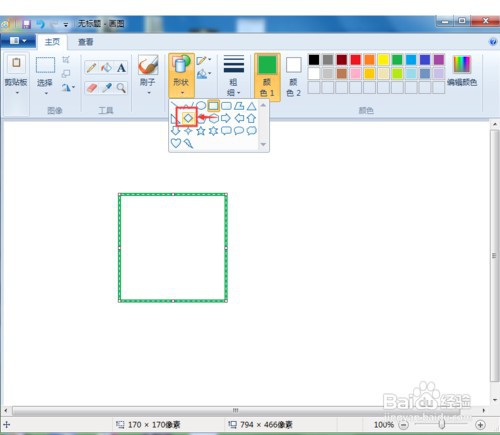Click the Resize icon in the image group

click(66, 74)
